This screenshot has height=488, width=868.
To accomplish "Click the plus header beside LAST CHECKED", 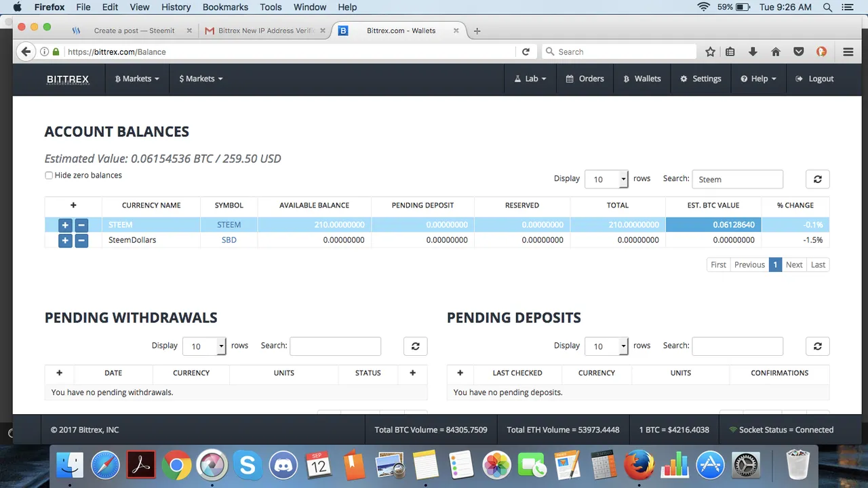I will coord(460,373).
